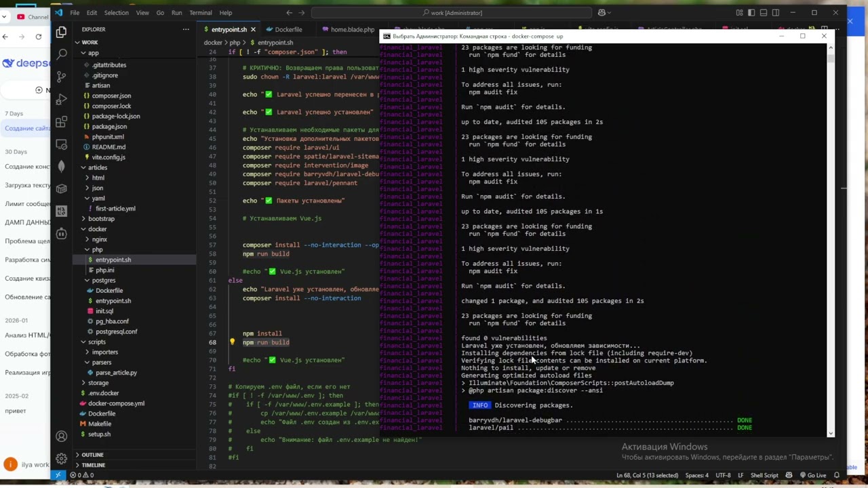Collapse the WORK root folder
The height and width of the screenshot is (488, 868).
pos(90,42)
